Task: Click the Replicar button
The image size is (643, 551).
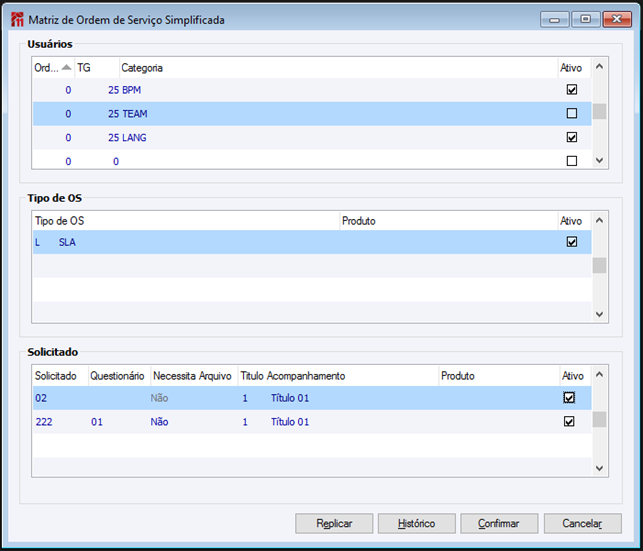Action: click(334, 523)
